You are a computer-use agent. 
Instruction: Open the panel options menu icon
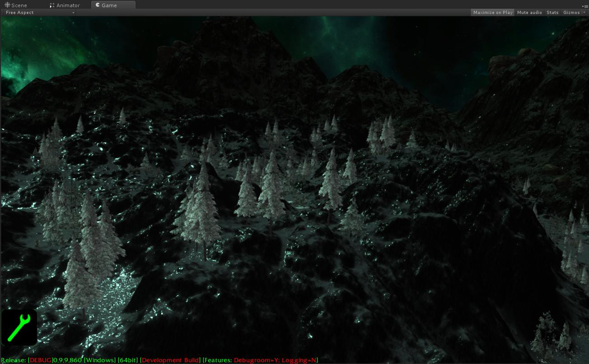coord(586,6)
